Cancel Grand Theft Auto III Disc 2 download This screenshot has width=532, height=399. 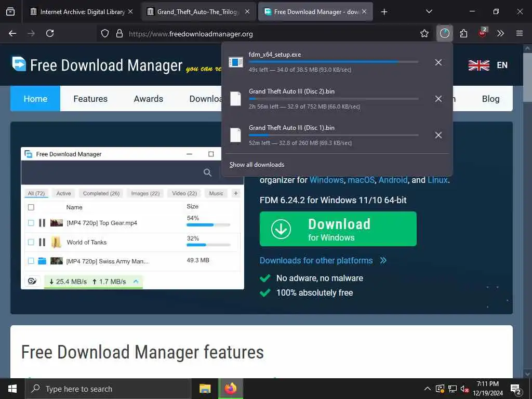click(438, 99)
